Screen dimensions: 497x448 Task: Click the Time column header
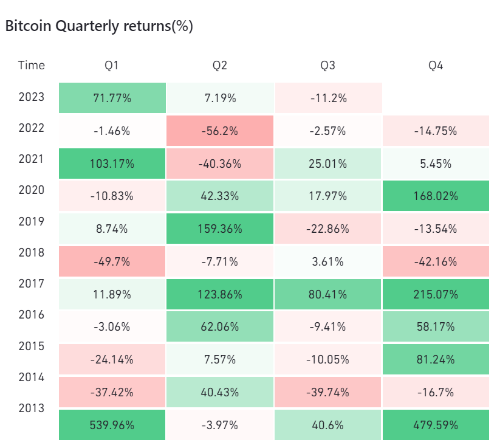click(32, 65)
